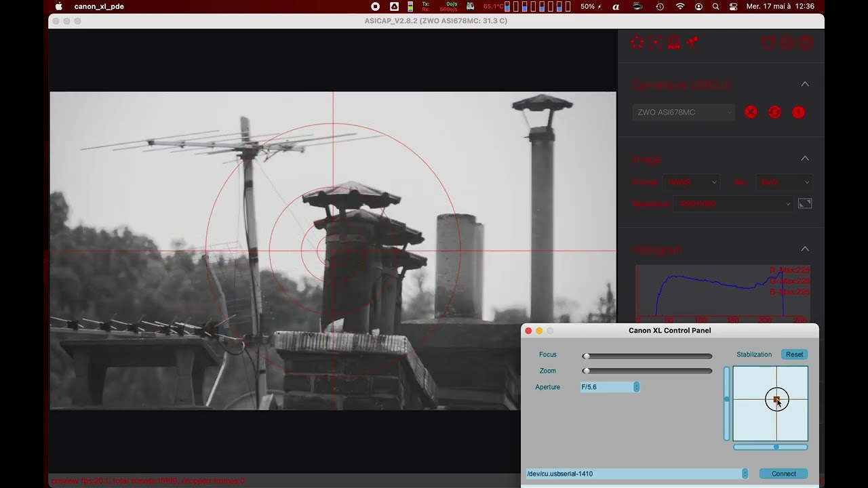The height and width of the screenshot is (488, 868).
Task: Open the /dev/cu.usbserial-1410 port dropdown
Action: coord(637,474)
